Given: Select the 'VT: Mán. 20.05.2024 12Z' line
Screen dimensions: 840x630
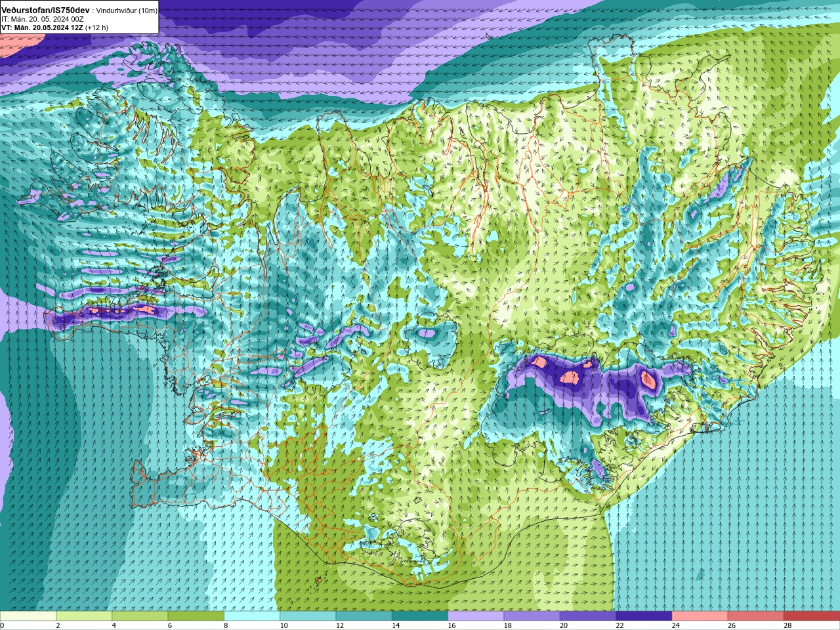Looking at the screenshot, I should click(42, 28).
